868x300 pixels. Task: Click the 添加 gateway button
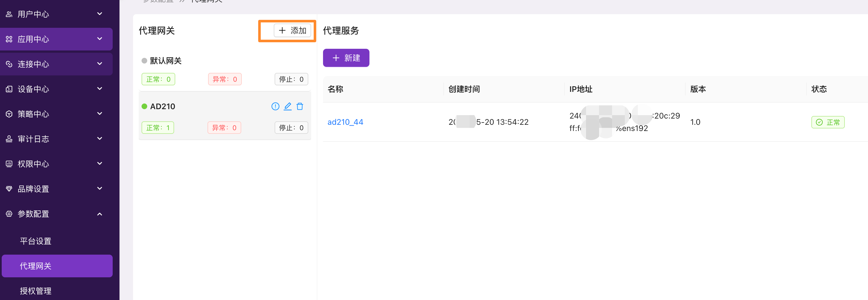[x=292, y=31]
